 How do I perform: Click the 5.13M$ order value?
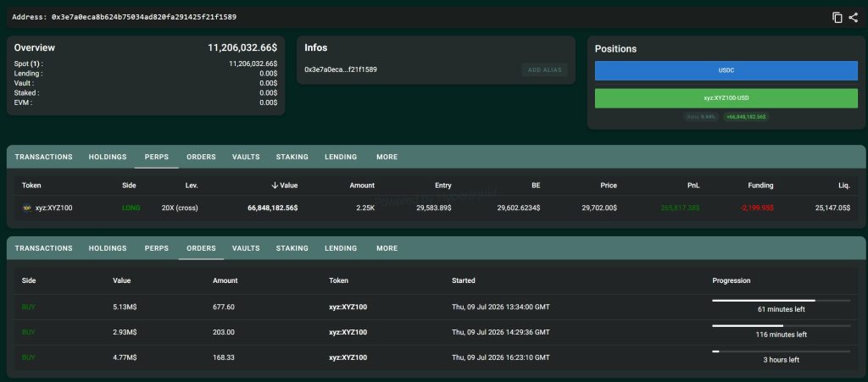coord(125,307)
